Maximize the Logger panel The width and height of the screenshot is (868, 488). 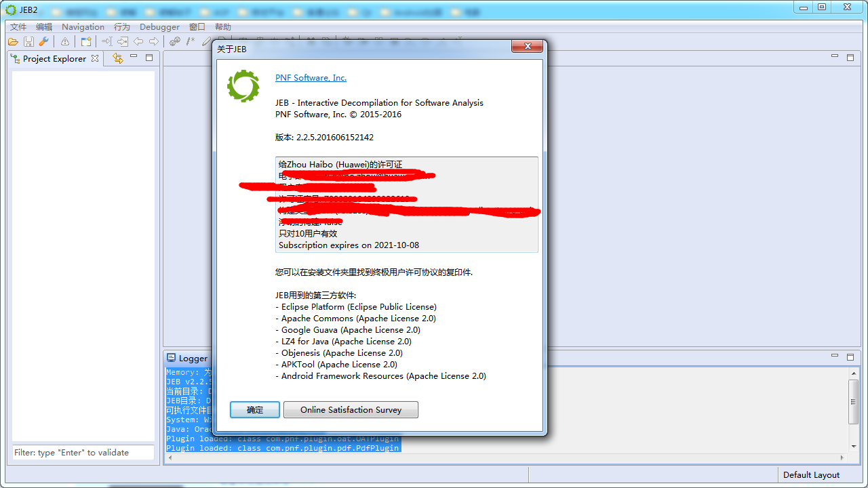tap(850, 356)
